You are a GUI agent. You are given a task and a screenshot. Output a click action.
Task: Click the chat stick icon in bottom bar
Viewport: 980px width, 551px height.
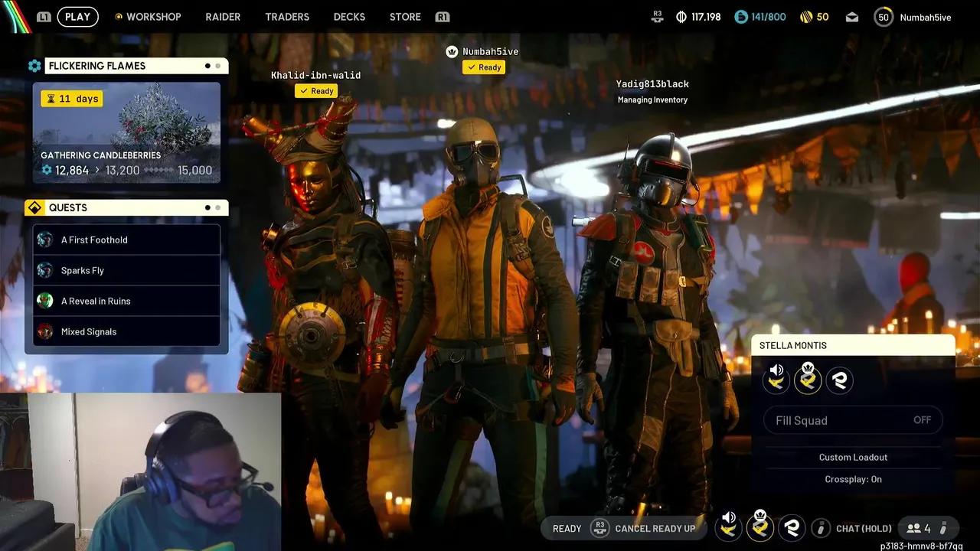[x=822, y=528]
